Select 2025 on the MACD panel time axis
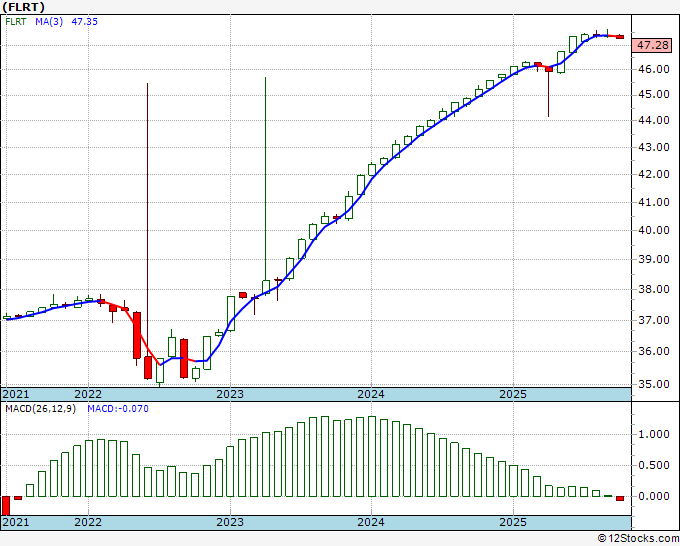Viewport: 680px width, 546px height. pyautogui.click(x=513, y=521)
